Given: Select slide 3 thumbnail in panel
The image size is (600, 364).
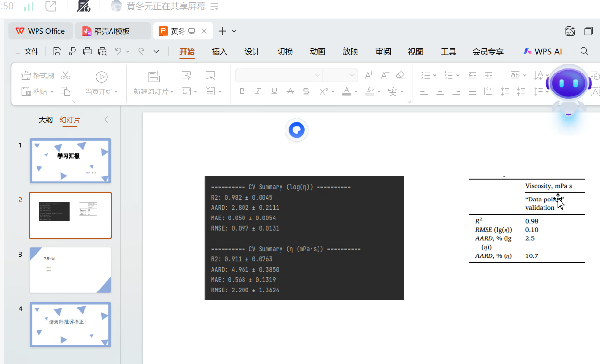Looking at the screenshot, I should (x=70, y=270).
